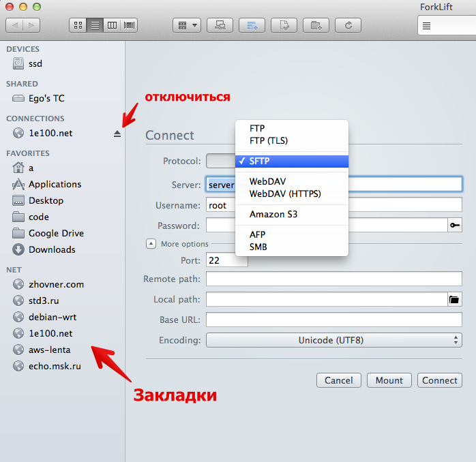Click the key icon beside Password

tap(455, 225)
